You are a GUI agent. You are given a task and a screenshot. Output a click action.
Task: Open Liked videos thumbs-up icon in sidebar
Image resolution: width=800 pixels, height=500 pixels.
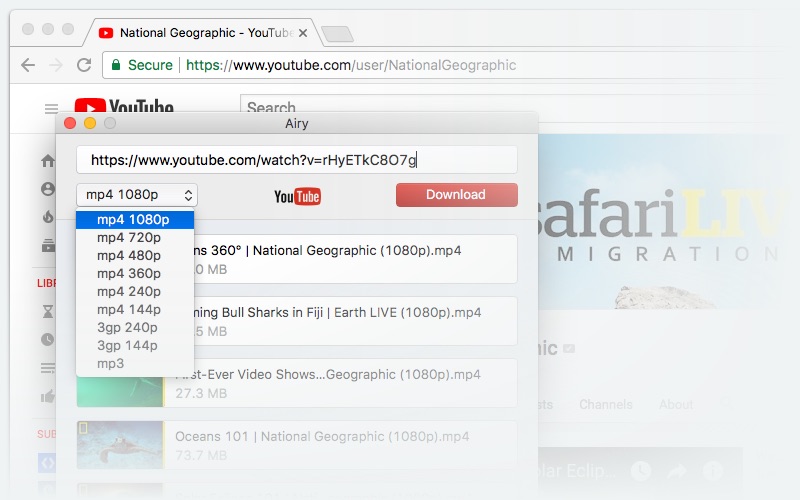click(48, 396)
